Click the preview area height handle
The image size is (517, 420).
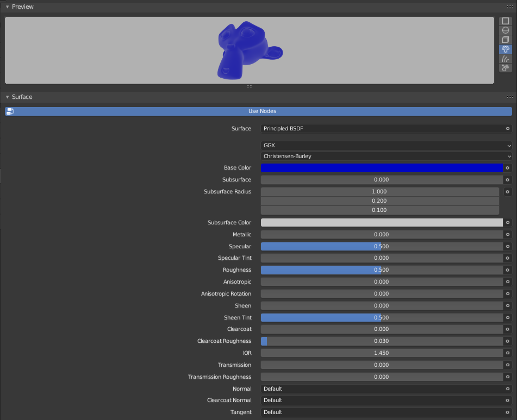[250, 86]
